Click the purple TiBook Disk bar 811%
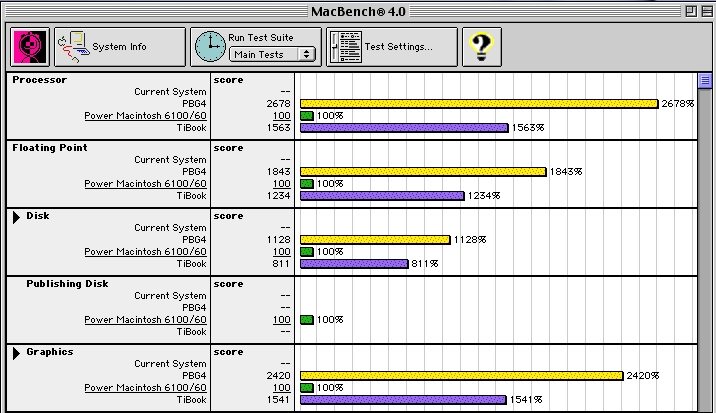Image resolution: width=716 pixels, height=413 pixels. coord(354,264)
